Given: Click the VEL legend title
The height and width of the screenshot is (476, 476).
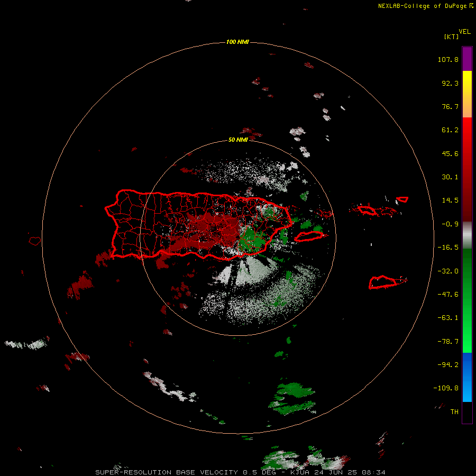Looking at the screenshot, I should pos(464,32).
